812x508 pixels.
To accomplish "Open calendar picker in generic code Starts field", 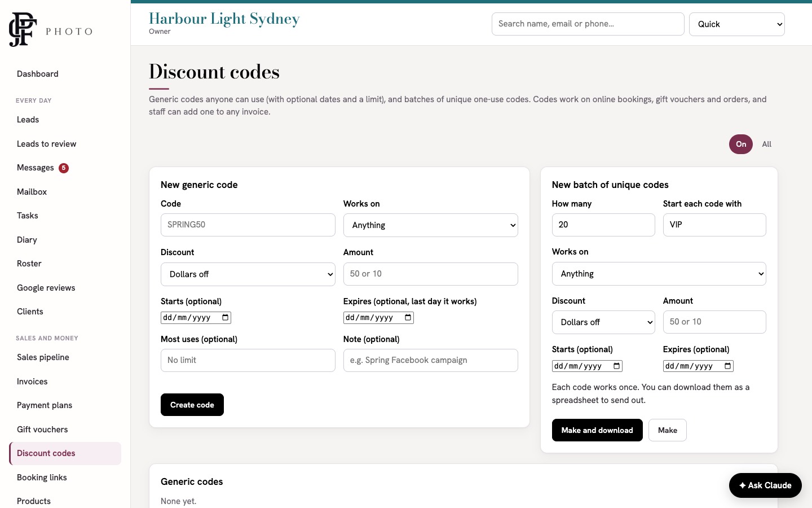I will 225,318.
